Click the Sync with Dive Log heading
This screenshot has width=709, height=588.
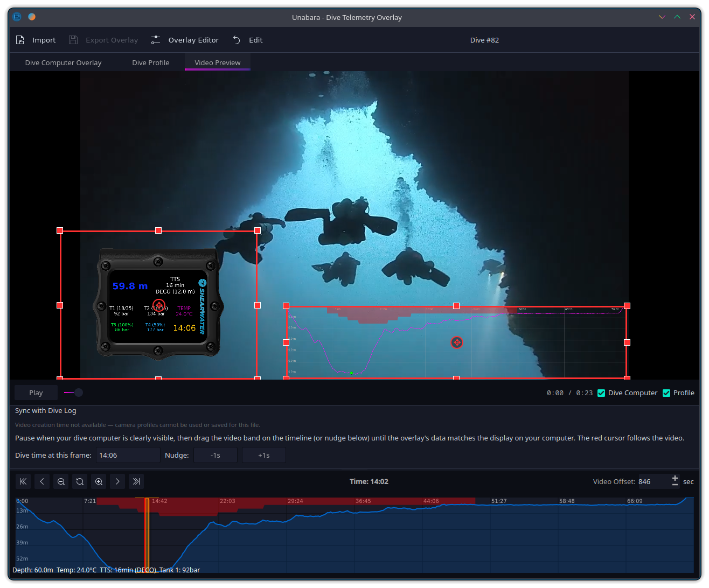click(x=46, y=410)
